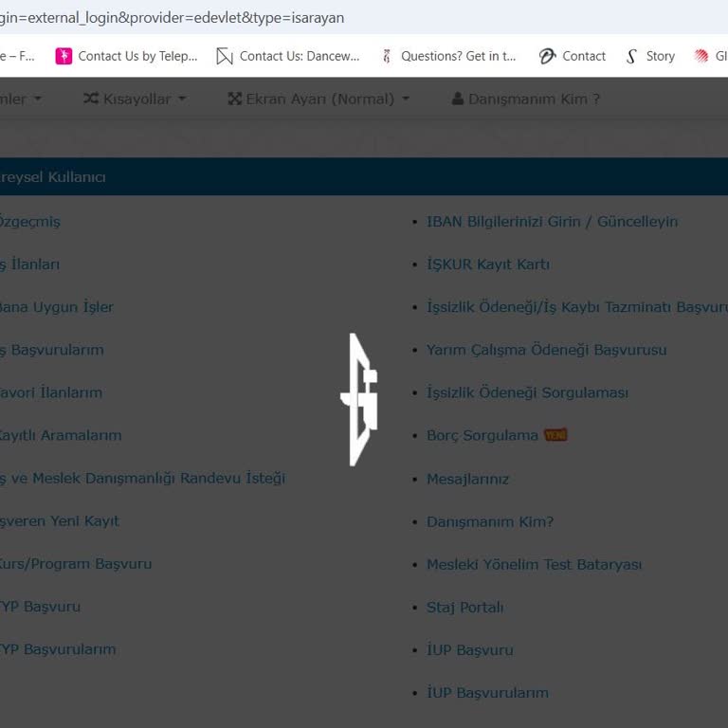Open TYP Başvurularım link

click(58, 649)
